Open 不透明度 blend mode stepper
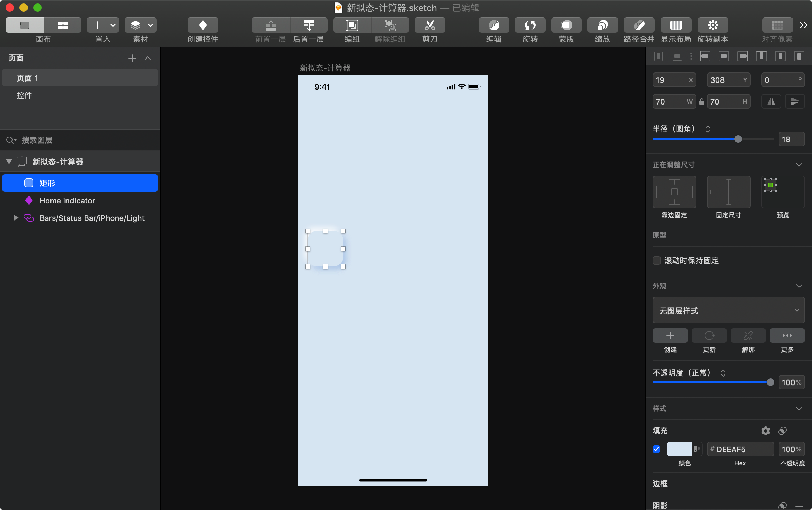 723,373
